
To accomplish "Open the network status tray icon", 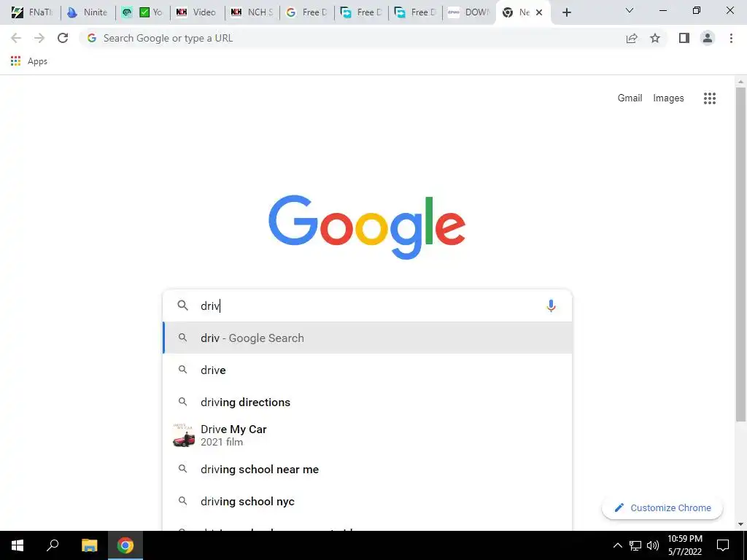I will [635, 545].
